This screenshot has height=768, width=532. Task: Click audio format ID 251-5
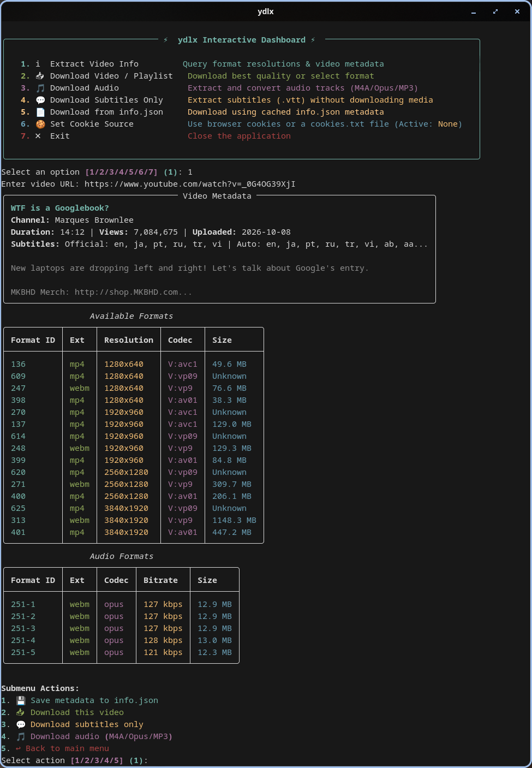[23, 652]
